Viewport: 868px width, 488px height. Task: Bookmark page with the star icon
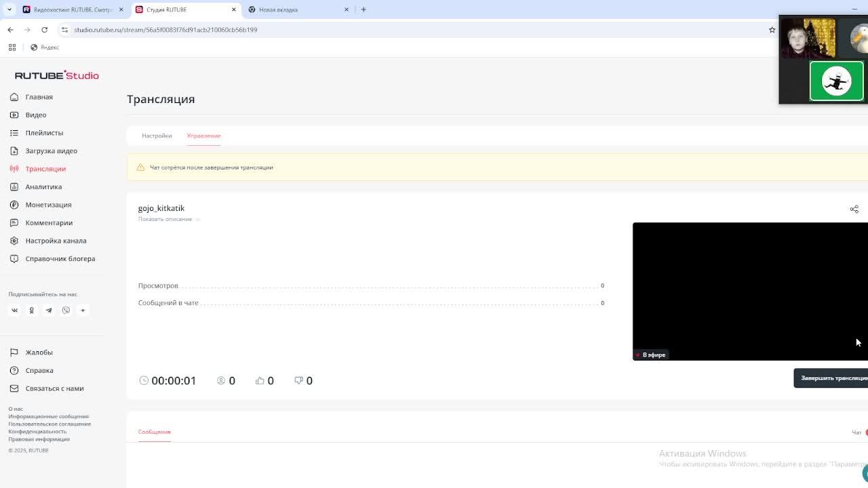pos(772,30)
